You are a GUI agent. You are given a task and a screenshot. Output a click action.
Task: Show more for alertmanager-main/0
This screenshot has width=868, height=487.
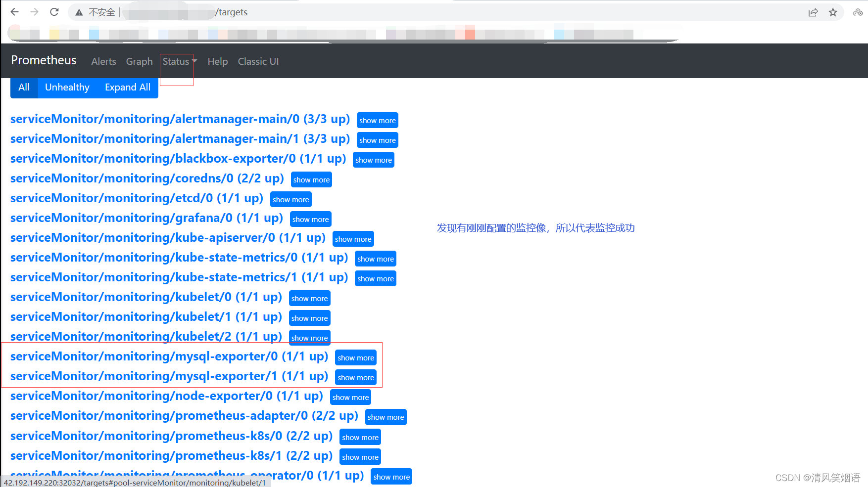click(378, 120)
